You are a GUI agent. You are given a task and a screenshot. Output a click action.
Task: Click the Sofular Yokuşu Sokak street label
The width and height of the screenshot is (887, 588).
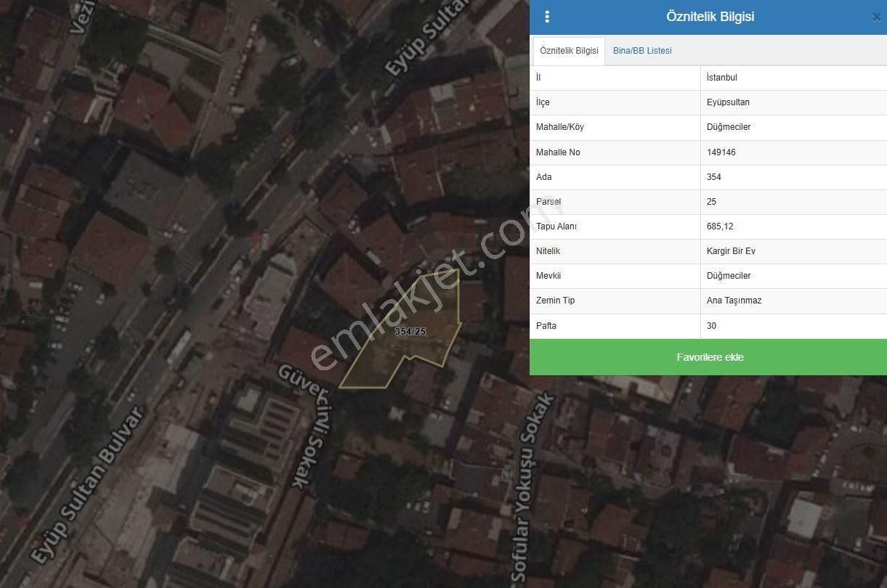(x=532, y=488)
